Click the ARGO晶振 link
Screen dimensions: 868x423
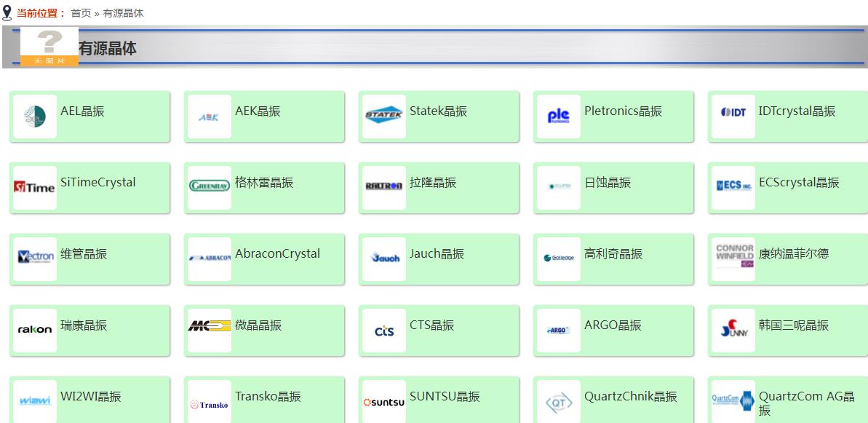(612, 325)
